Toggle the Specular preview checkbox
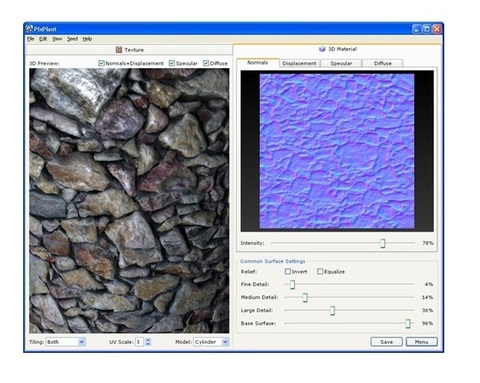The width and height of the screenshot is (480, 383). [172, 63]
